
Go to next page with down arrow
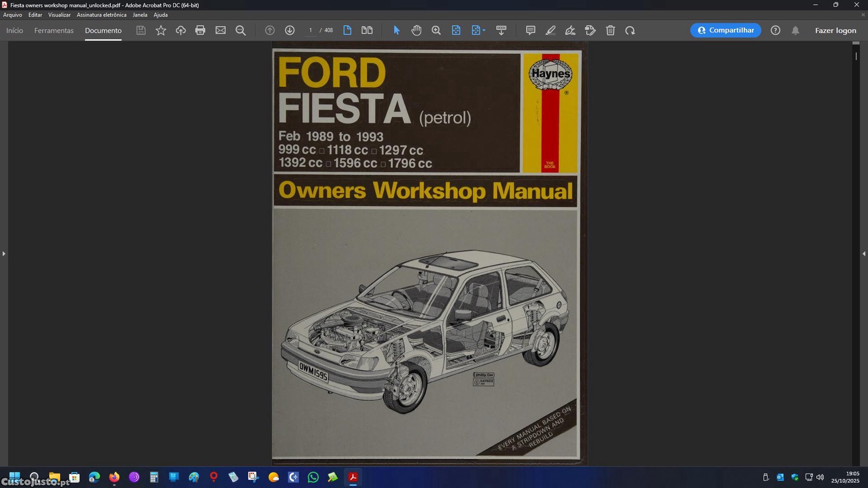click(x=289, y=30)
